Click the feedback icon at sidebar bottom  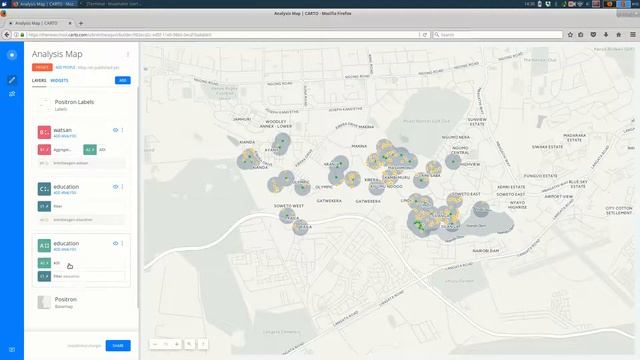(12, 349)
